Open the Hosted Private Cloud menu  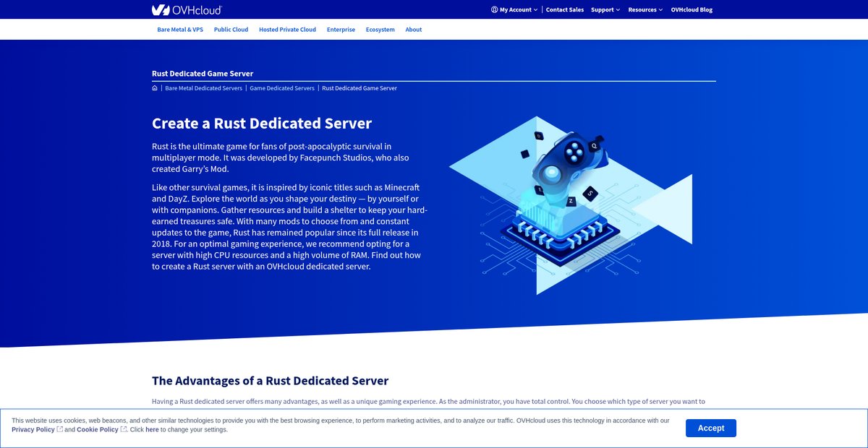tap(287, 30)
